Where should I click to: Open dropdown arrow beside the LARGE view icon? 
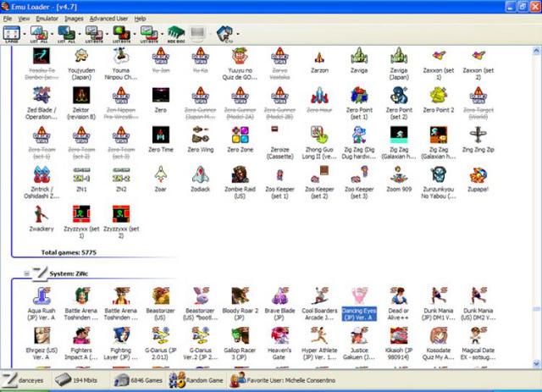[x=25, y=34]
